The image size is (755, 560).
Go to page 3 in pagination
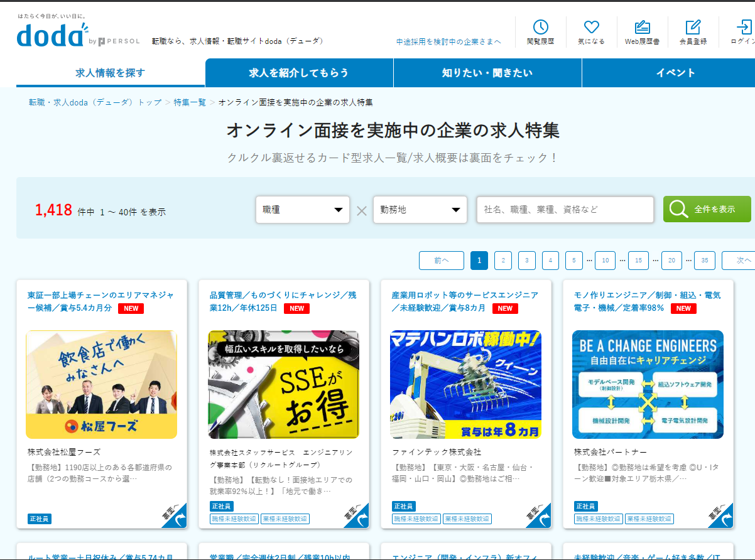coord(527,261)
